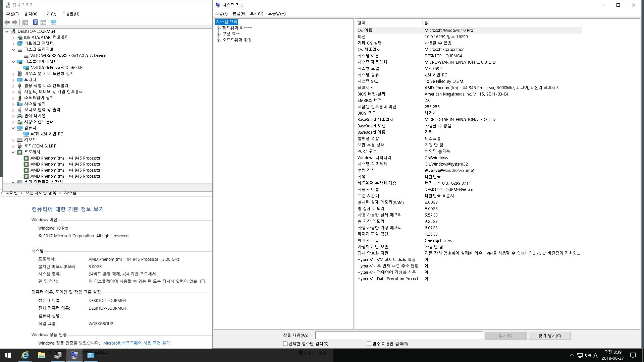Viewport: 644px width, 362px height.
Task: Click Forward arrow in Device Manager toolbar
Action: (15, 22)
